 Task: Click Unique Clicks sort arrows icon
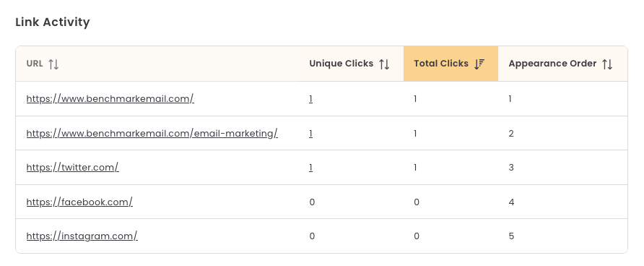(384, 64)
